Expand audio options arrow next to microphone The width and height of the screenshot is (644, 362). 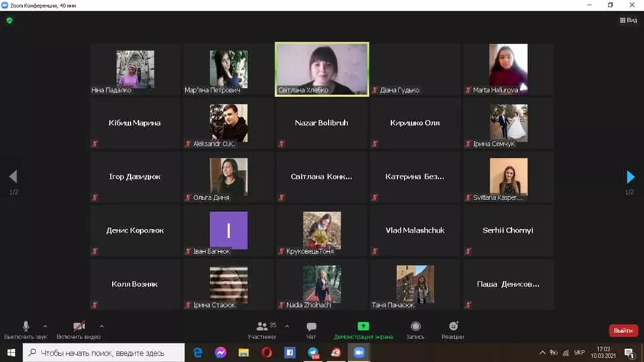(x=45, y=326)
